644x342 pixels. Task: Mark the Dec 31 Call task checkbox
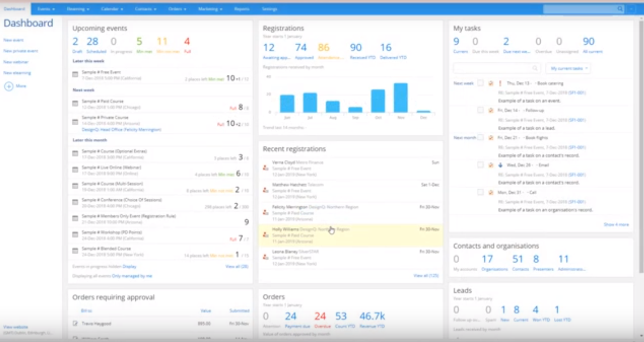click(x=481, y=192)
